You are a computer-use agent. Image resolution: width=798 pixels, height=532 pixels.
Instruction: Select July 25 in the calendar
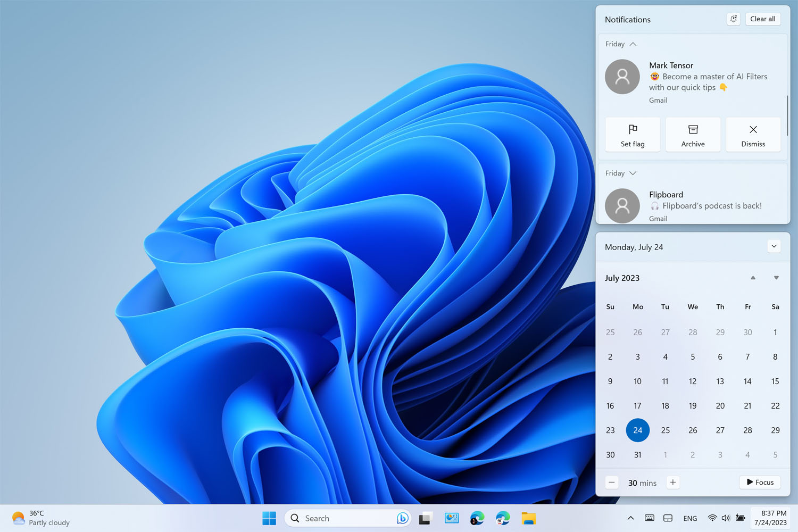[665, 430]
